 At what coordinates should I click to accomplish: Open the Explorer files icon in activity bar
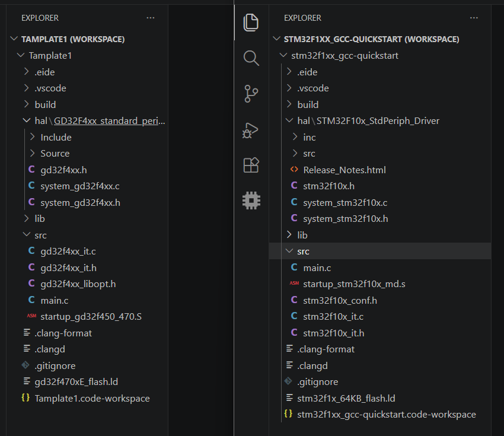(251, 22)
